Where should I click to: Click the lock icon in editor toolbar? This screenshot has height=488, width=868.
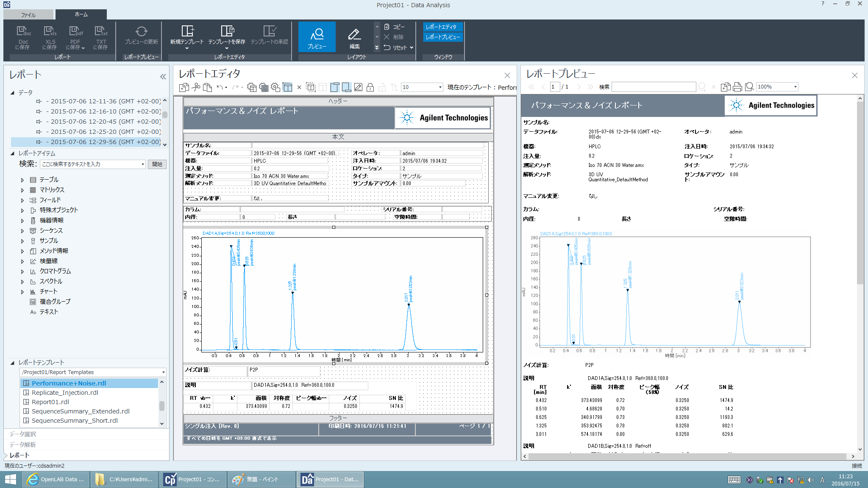click(x=370, y=87)
